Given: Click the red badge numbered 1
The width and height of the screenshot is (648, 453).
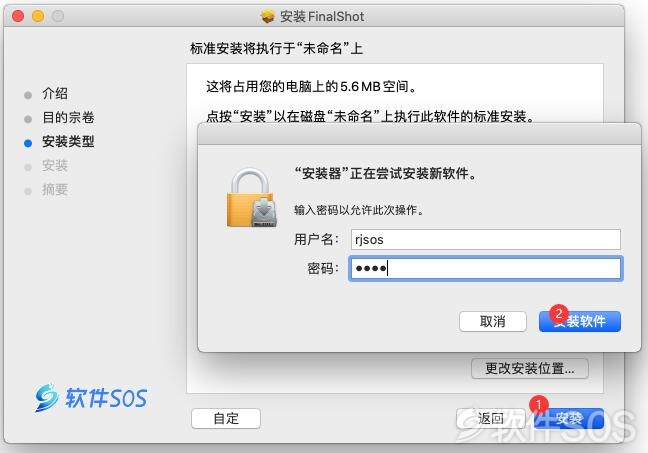Looking at the screenshot, I should (x=538, y=405).
